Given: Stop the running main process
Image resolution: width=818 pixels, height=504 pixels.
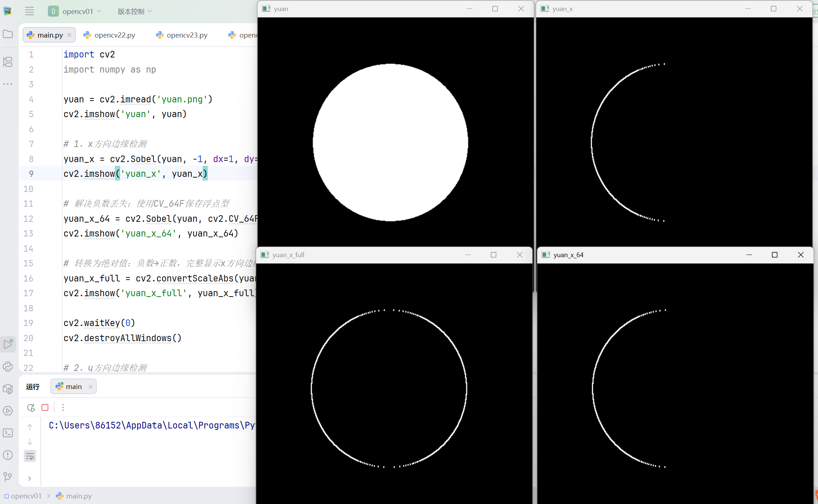Looking at the screenshot, I should pos(45,407).
